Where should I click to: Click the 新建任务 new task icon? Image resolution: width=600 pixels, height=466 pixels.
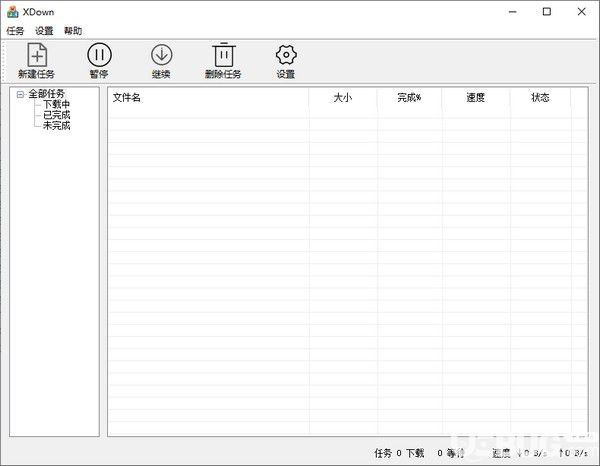pyautogui.click(x=37, y=55)
